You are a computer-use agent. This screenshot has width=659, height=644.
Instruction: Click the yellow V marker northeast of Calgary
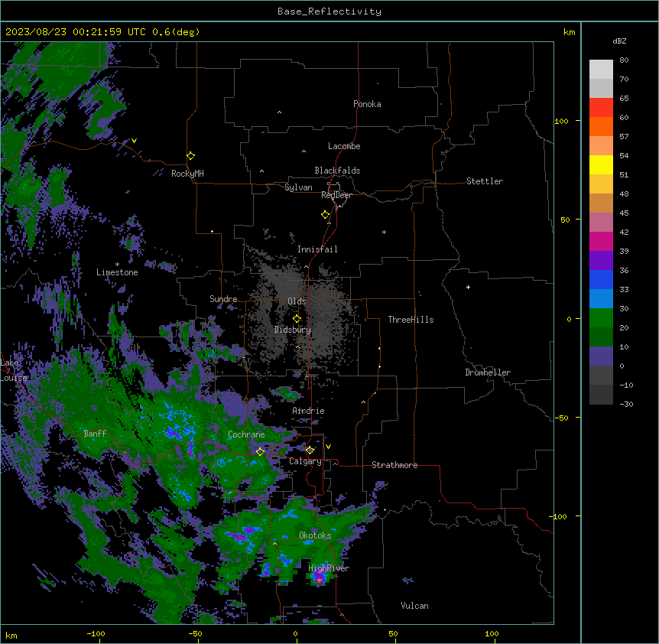pos(328,447)
